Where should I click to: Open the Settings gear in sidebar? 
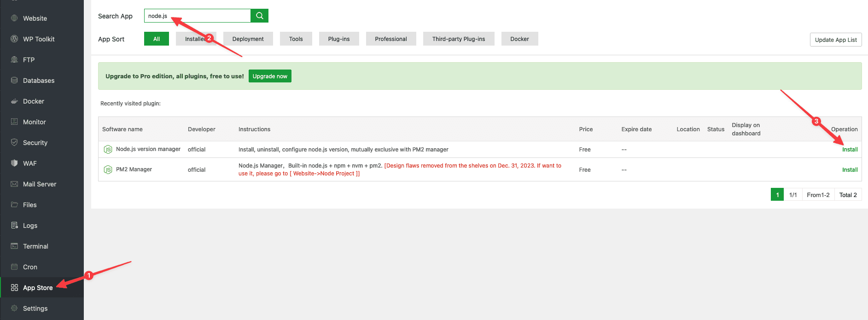tap(14, 308)
